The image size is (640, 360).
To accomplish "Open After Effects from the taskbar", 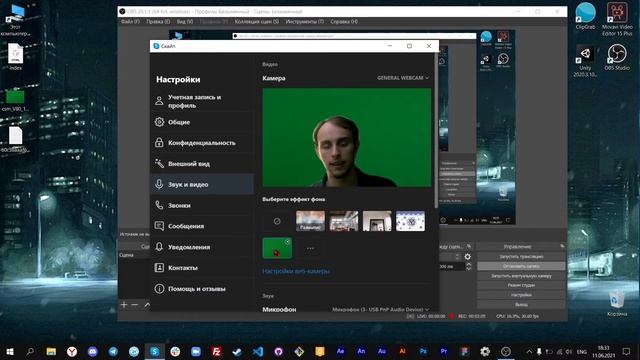I will click(340, 351).
